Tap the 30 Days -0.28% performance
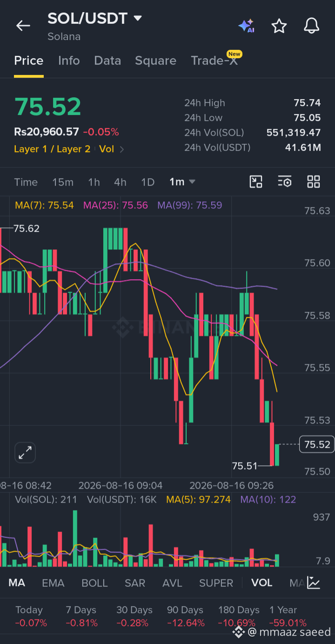 click(x=134, y=616)
